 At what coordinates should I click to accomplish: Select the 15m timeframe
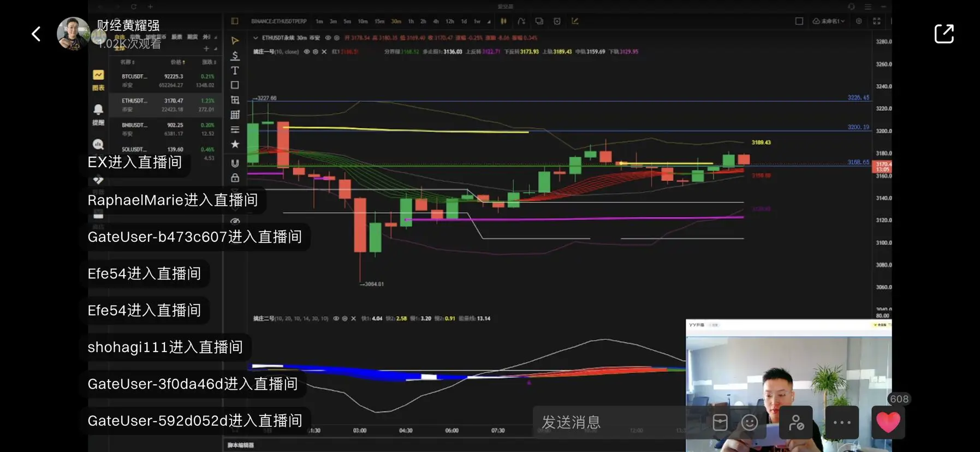click(x=379, y=21)
